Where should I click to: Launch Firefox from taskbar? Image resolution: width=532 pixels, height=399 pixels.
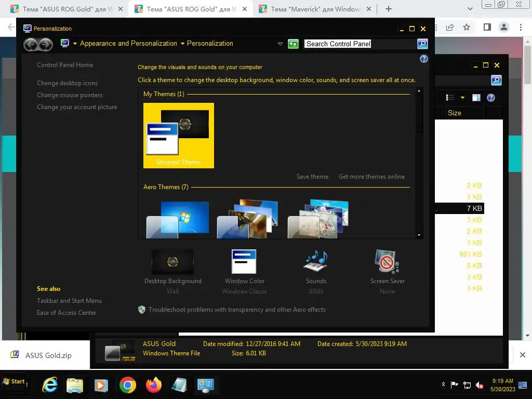click(154, 385)
